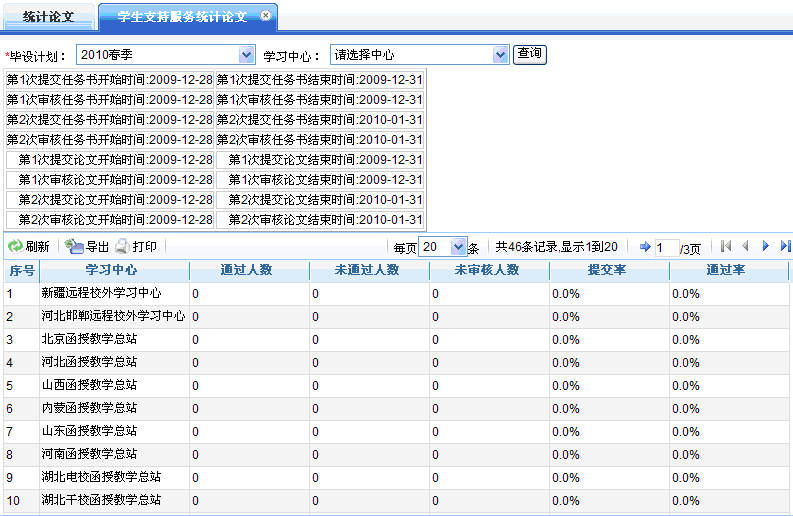Viewport: 793px width, 516px height.
Task: Click the 提交率 value in row 1
Action: coord(566,294)
